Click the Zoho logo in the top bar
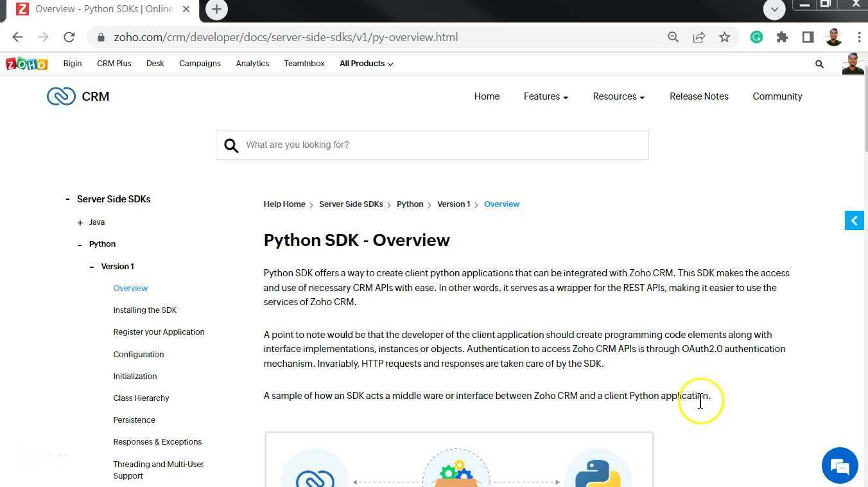Image resolution: width=868 pixels, height=487 pixels. (26, 63)
